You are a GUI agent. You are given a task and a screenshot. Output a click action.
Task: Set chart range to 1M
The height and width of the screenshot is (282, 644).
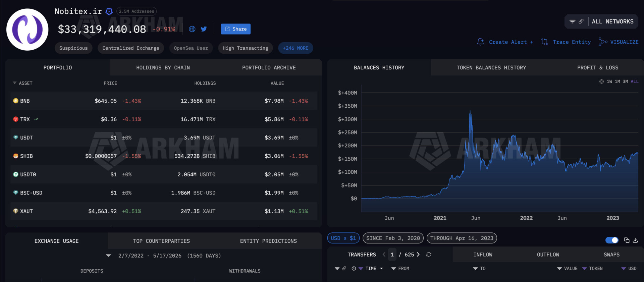(x=617, y=81)
